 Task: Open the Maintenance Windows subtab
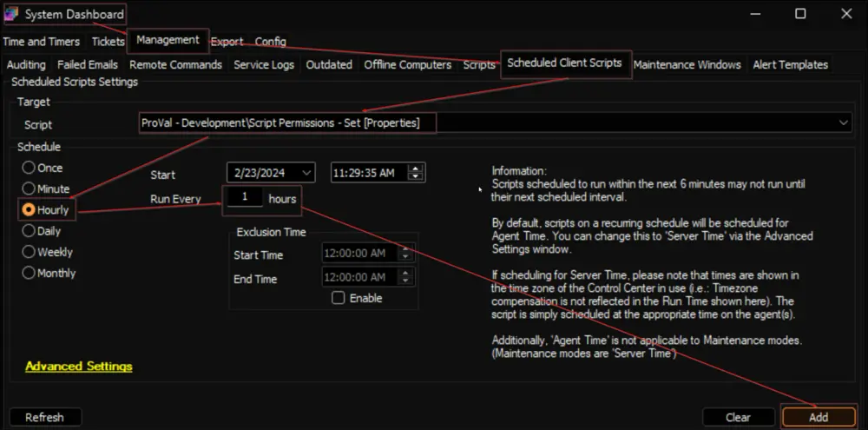point(687,65)
